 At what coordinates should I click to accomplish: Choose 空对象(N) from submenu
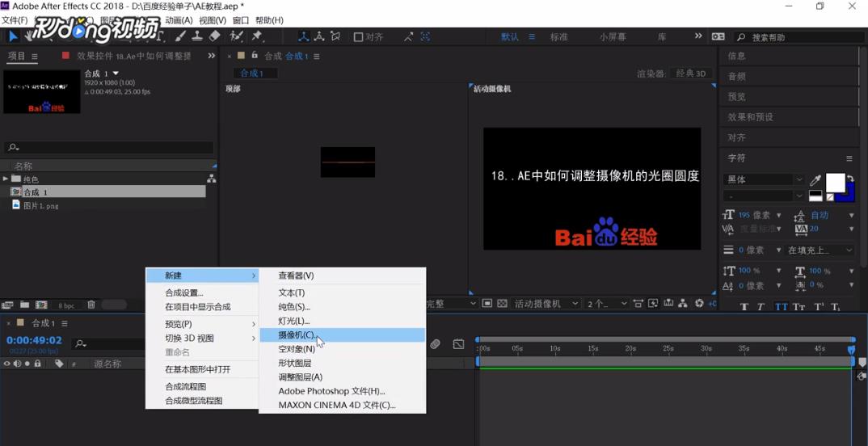[343, 348]
